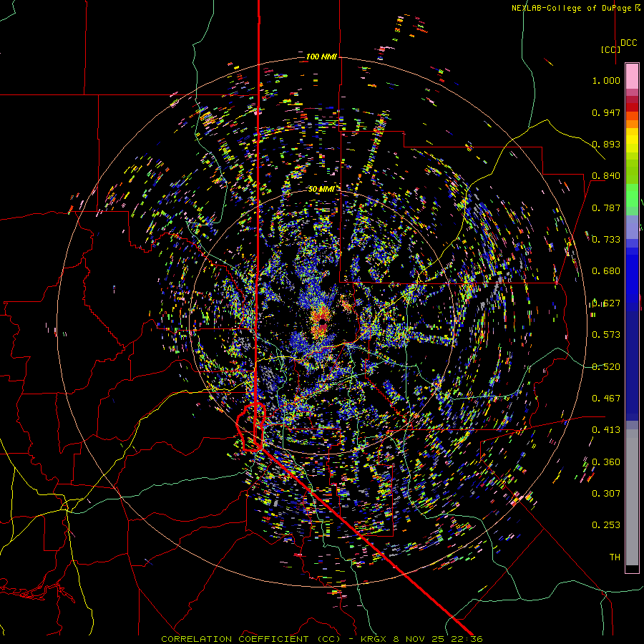Screen dimensions: 644x644
Task: Pick the gray segment of color bar
Action: (x=632, y=497)
